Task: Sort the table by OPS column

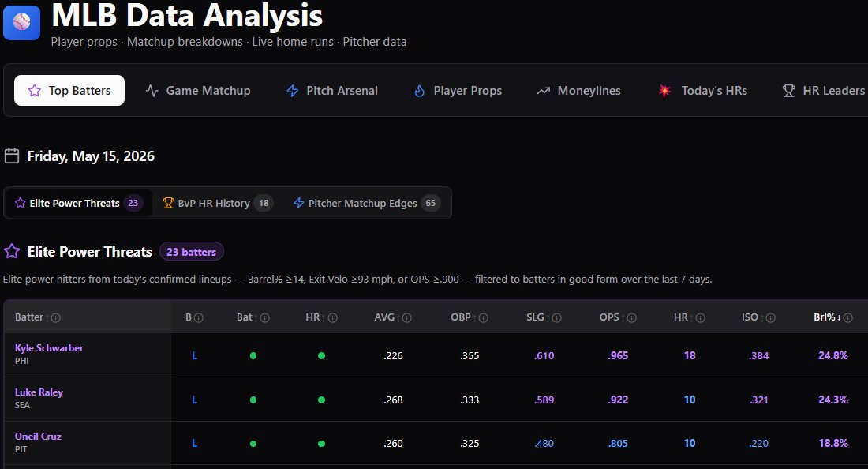Action: tap(612, 317)
